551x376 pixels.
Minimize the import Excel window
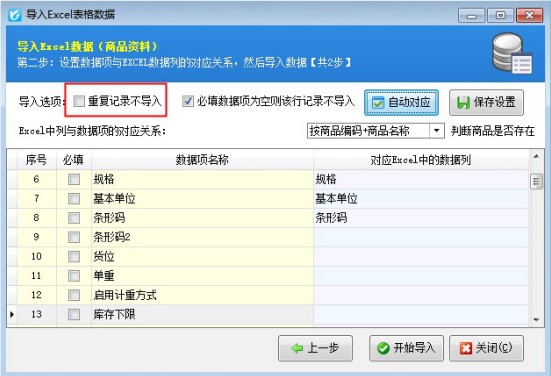pyautogui.click(x=472, y=16)
